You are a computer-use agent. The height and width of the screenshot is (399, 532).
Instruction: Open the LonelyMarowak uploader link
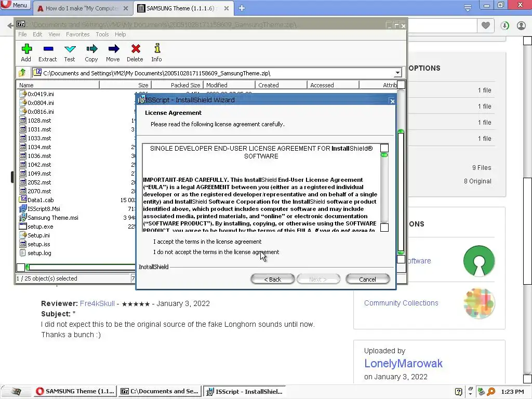point(403,363)
